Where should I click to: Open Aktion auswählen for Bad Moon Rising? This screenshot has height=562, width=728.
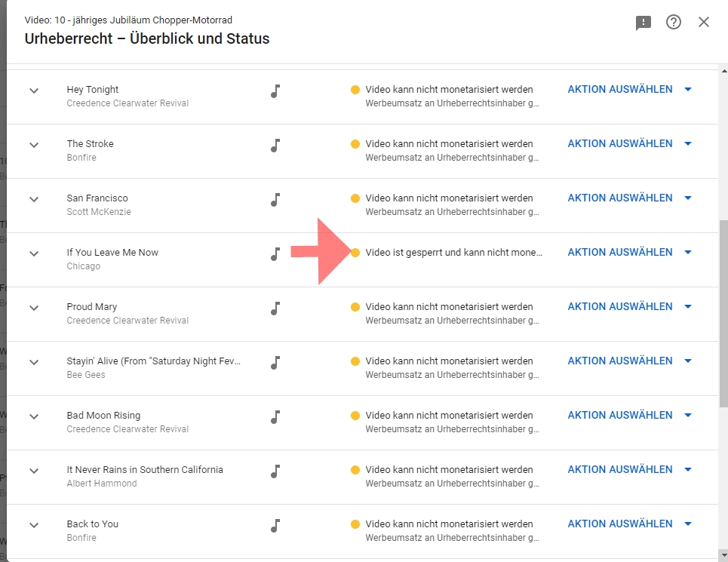coord(630,415)
